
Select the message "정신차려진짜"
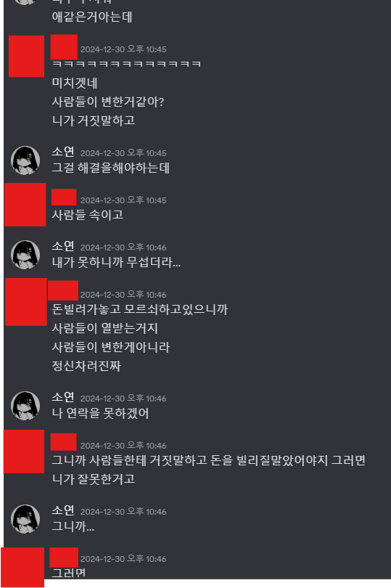point(86,366)
